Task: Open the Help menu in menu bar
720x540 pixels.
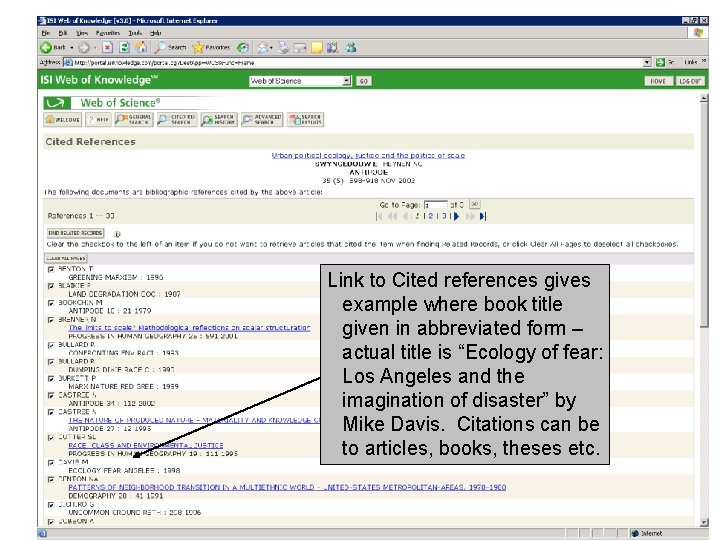Action: (x=156, y=33)
